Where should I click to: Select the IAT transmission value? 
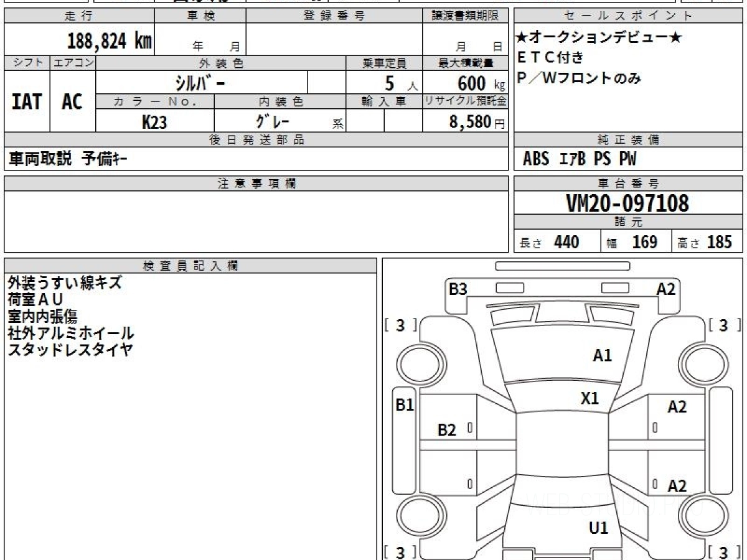click(x=27, y=101)
